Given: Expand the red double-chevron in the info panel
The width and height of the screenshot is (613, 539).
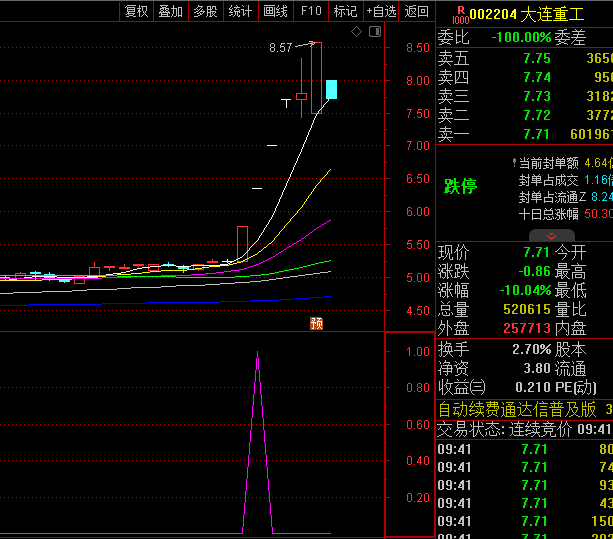Looking at the screenshot, I should 524,234.
